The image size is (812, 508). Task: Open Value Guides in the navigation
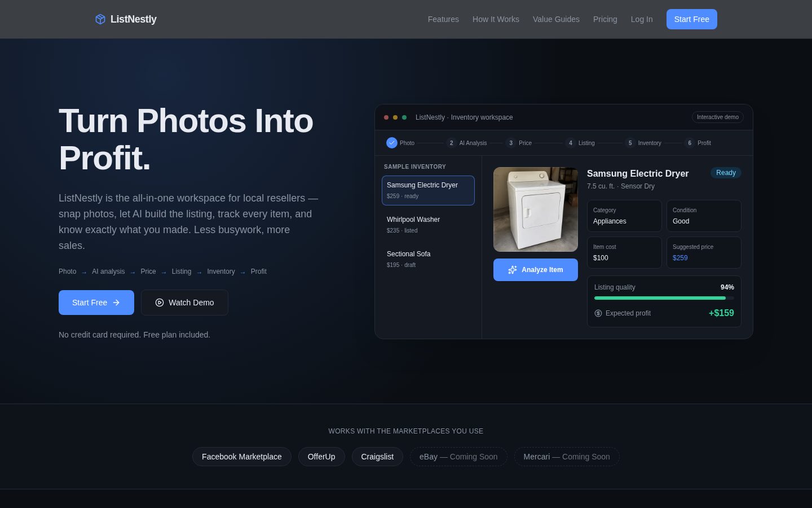[x=556, y=19]
